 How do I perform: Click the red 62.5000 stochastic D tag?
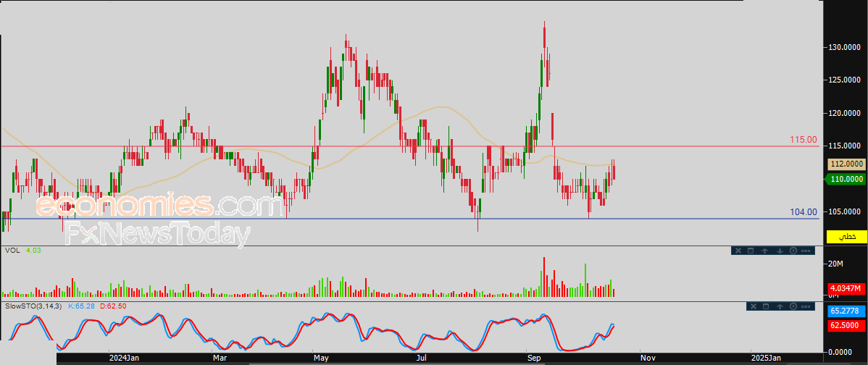click(x=846, y=327)
